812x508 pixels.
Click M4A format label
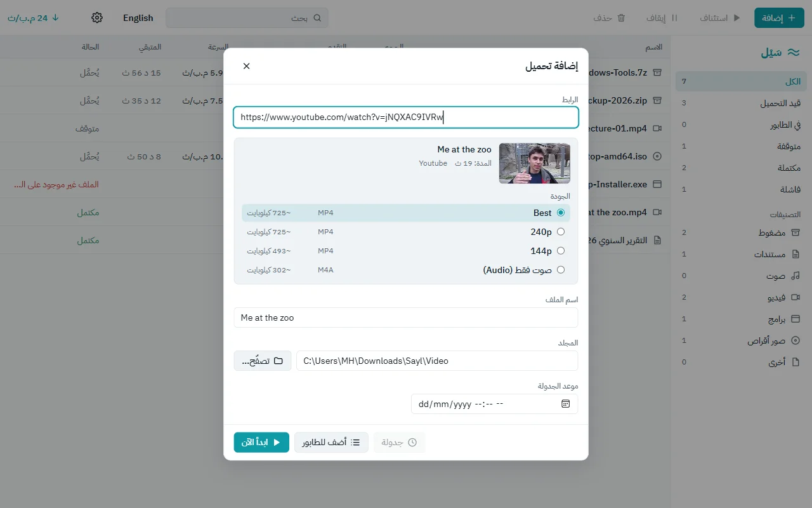(x=325, y=270)
